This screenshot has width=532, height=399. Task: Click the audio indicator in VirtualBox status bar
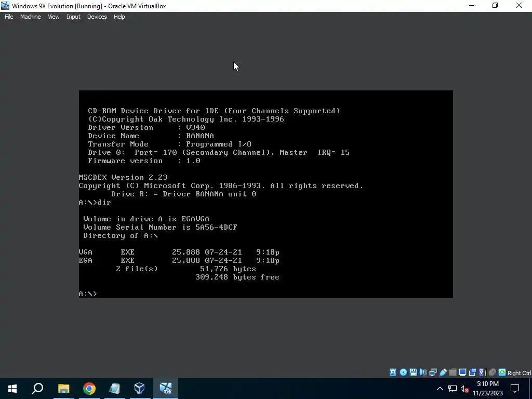point(423,372)
